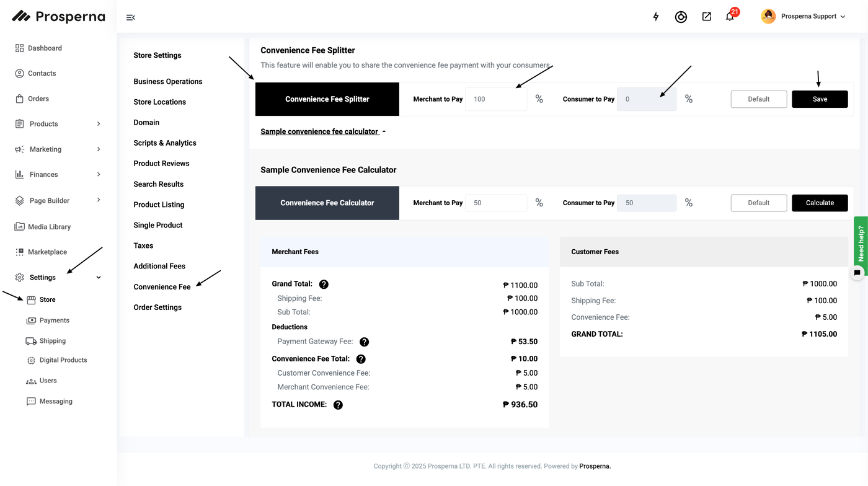Click the splitter's Merchant to Pay field
The image size is (868, 486).
coord(496,99)
